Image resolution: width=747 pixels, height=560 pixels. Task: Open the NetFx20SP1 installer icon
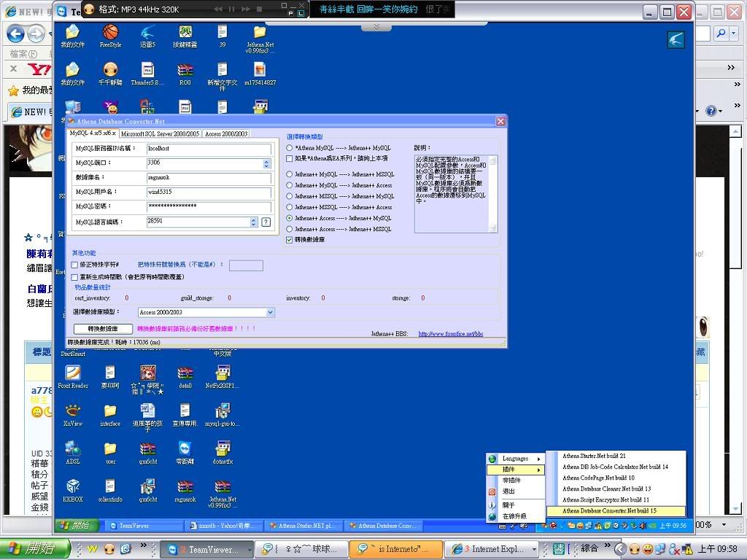coord(222,377)
